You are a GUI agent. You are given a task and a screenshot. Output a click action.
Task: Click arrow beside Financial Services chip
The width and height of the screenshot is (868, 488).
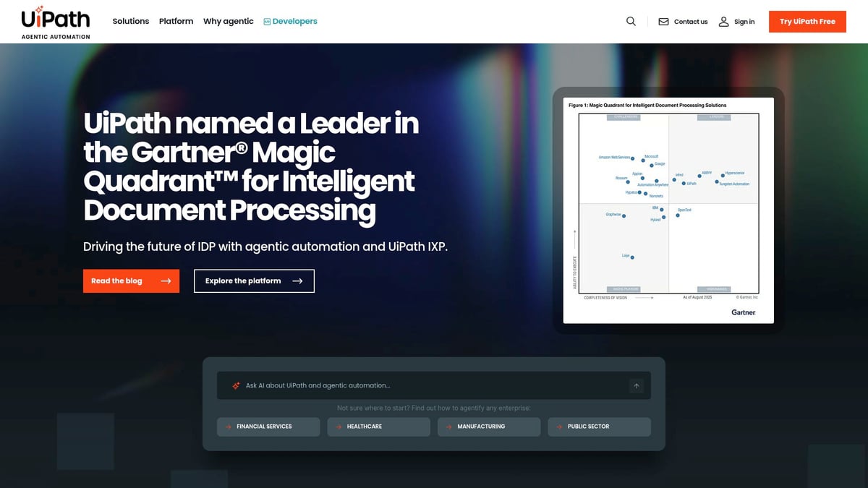pos(229,427)
